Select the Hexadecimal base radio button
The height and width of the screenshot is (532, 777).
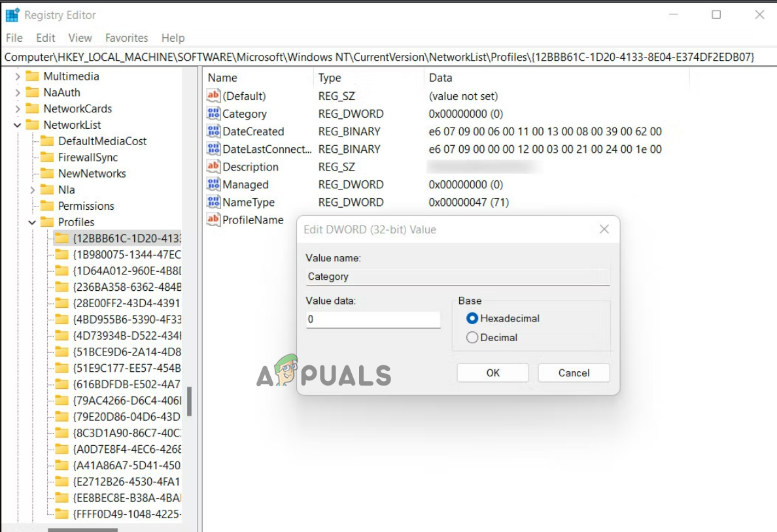[472, 318]
